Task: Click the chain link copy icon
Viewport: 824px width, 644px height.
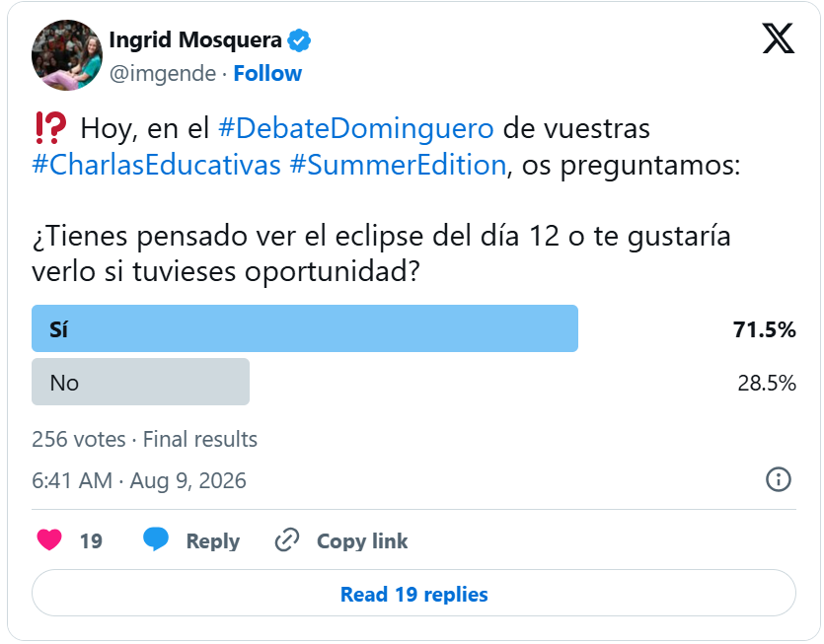Action: pyautogui.click(x=287, y=540)
